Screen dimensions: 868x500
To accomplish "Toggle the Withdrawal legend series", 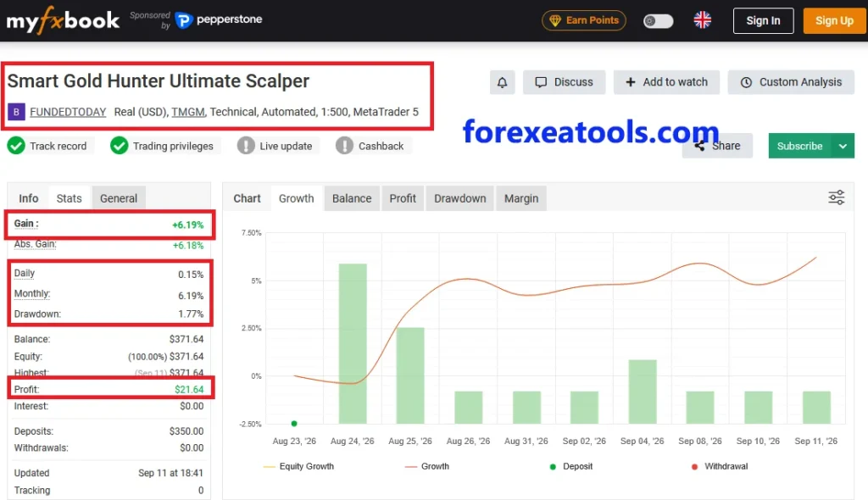I will tap(720, 466).
